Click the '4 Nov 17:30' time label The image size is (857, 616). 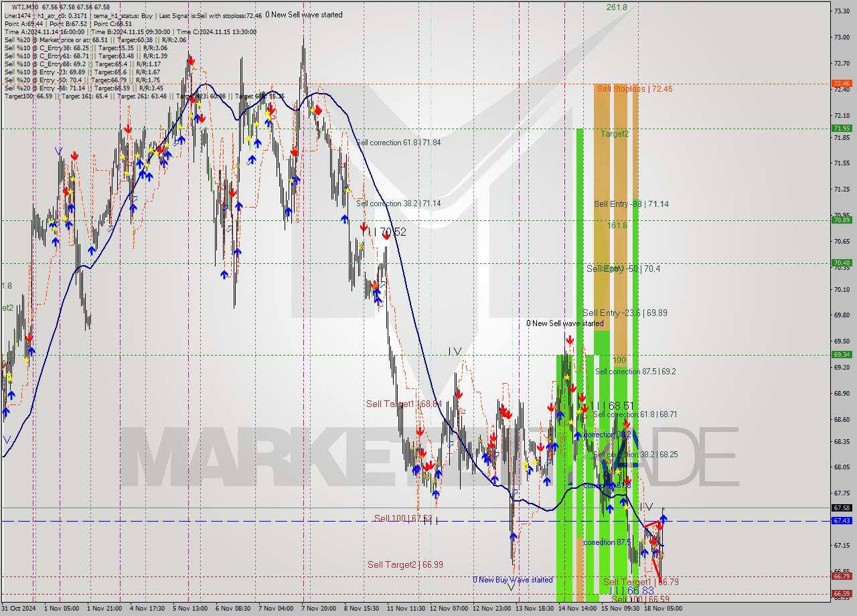(x=148, y=609)
